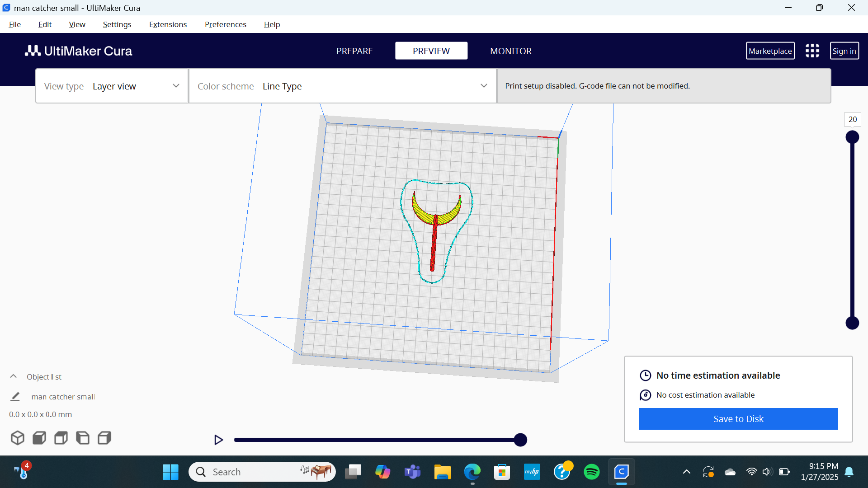Switch to the PREPARE stage
Viewport: 868px width, 488px height.
354,51
